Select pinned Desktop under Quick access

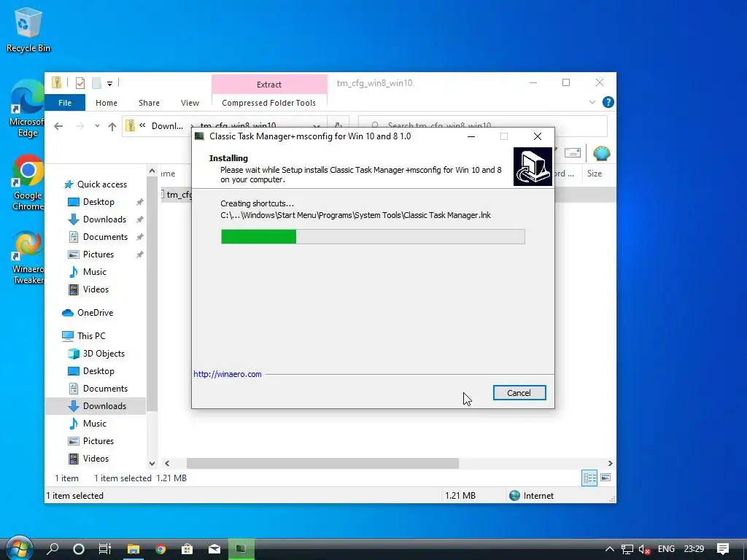[x=98, y=202]
